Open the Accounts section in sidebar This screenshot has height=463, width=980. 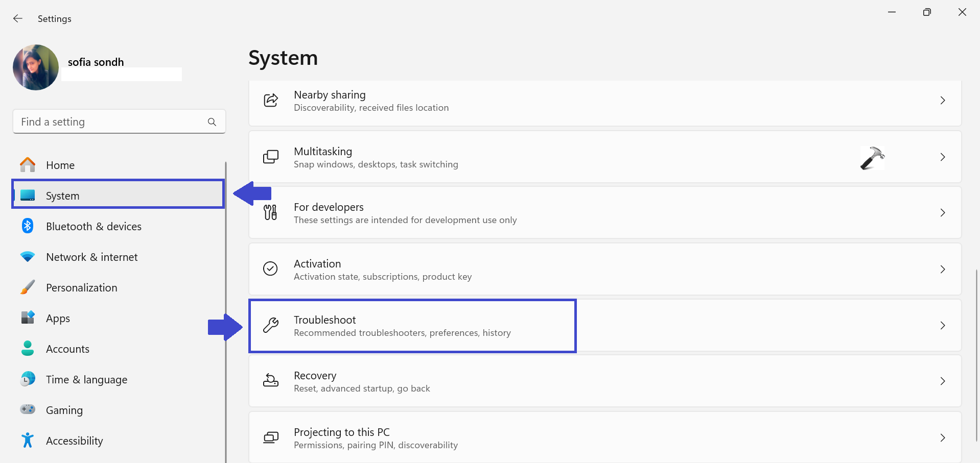point(67,349)
